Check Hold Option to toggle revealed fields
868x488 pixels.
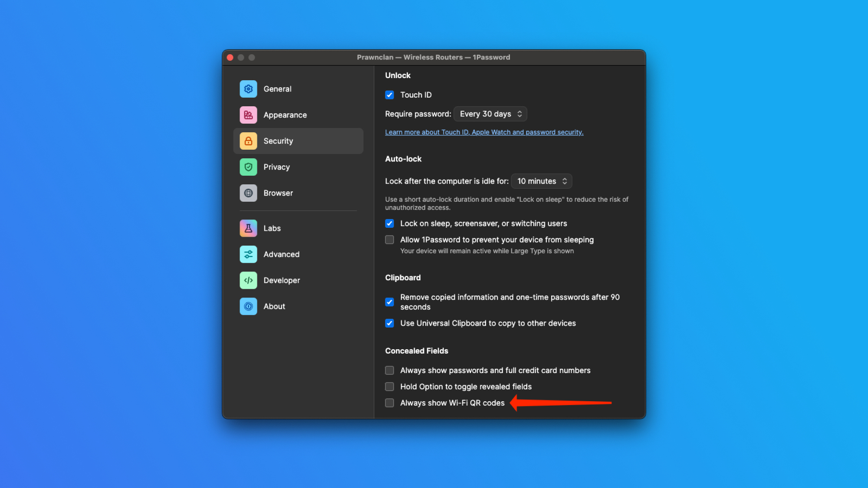pyautogui.click(x=389, y=386)
